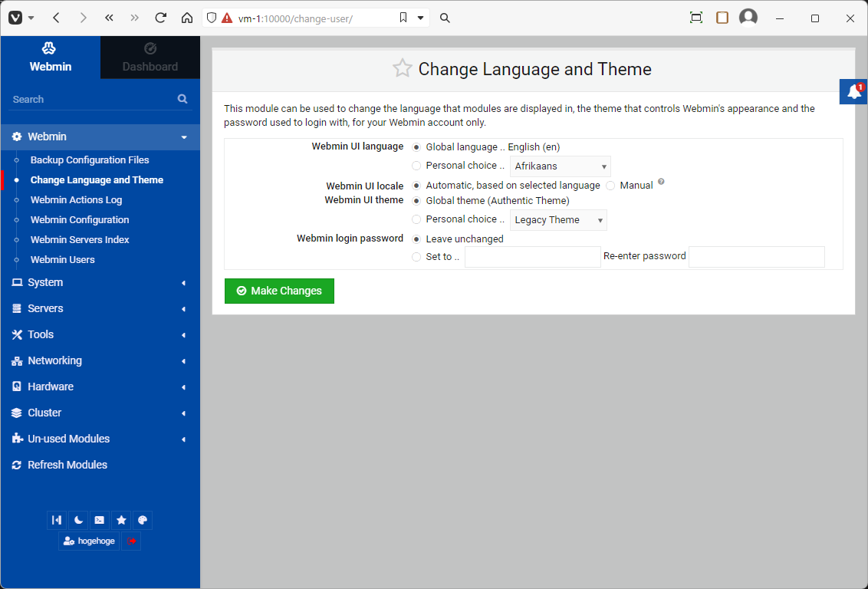868x589 pixels.
Task: Click the fast forward history icon
Action: click(134, 18)
